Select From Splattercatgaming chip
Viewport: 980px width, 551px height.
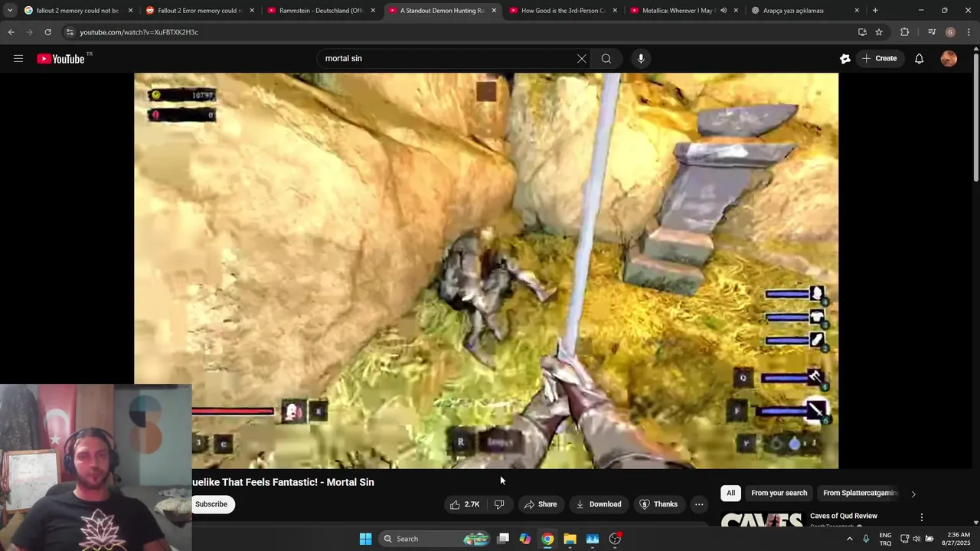point(859,494)
